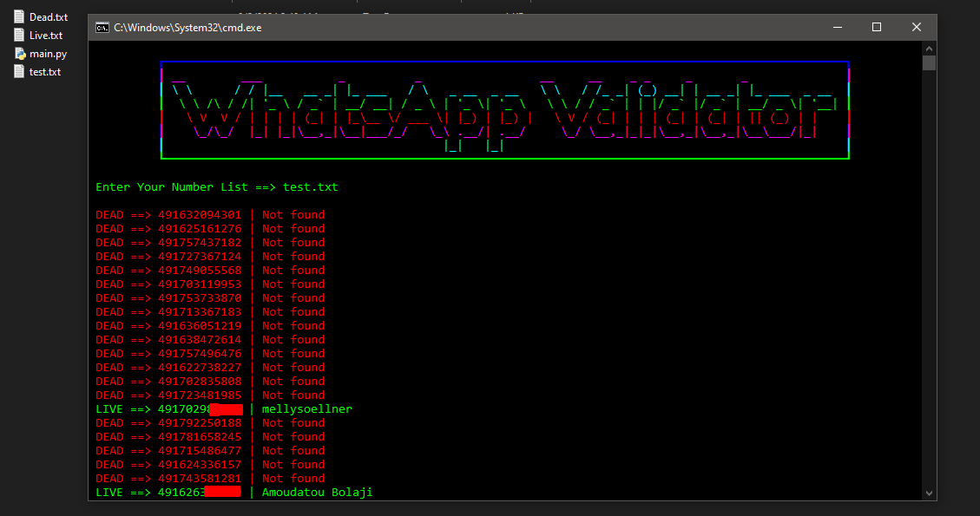Maximize the cmd.exe window
This screenshot has height=516, width=980.
coord(876,28)
